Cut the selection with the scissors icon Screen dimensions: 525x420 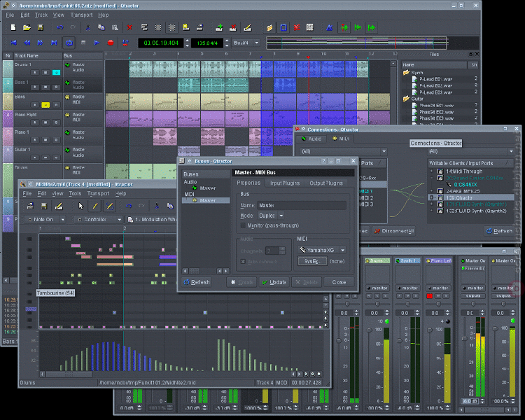point(87,28)
